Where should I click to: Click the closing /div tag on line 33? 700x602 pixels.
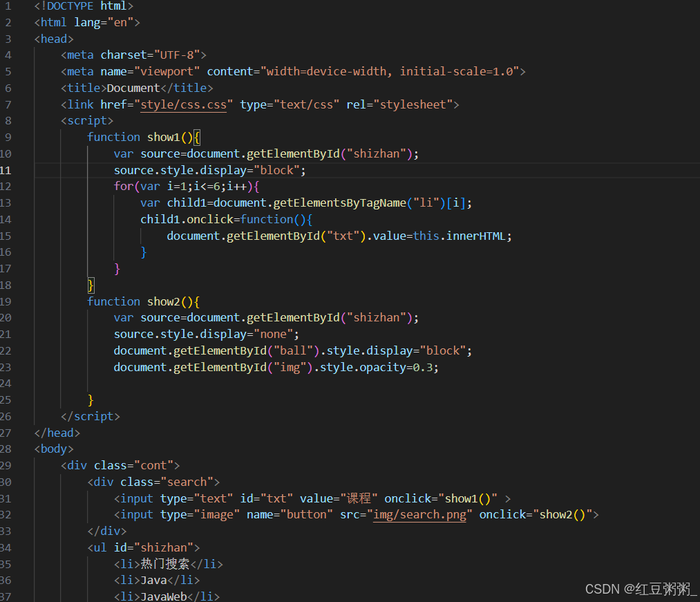click(106, 531)
